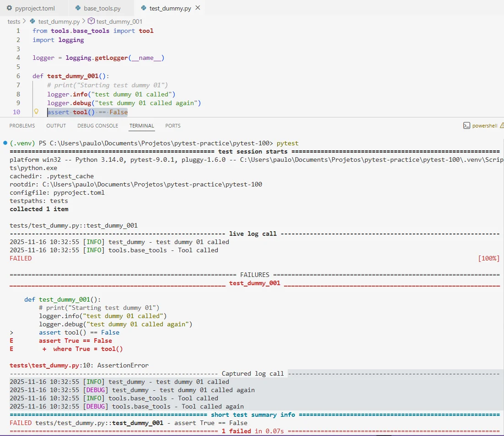
Task: Click the gear icon on the pyproject.toml tab
Action: pyautogui.click(x=9, y=8)
